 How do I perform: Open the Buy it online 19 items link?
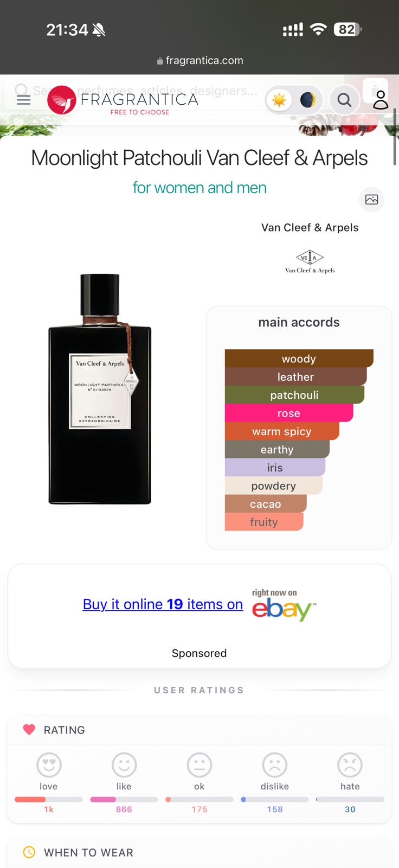point(163,604)
